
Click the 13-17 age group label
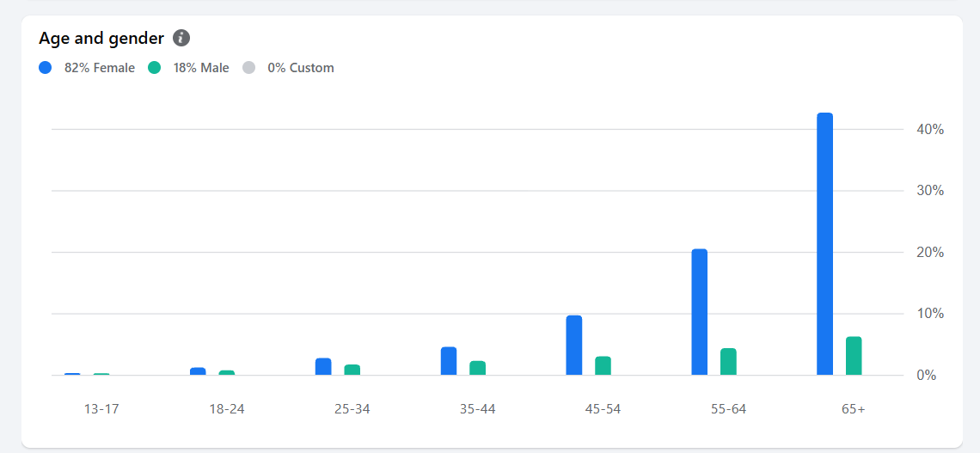coord(101,409)
